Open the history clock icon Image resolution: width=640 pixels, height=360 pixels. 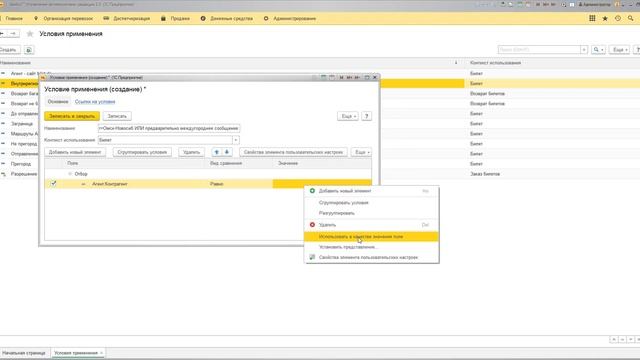point(618,18)
